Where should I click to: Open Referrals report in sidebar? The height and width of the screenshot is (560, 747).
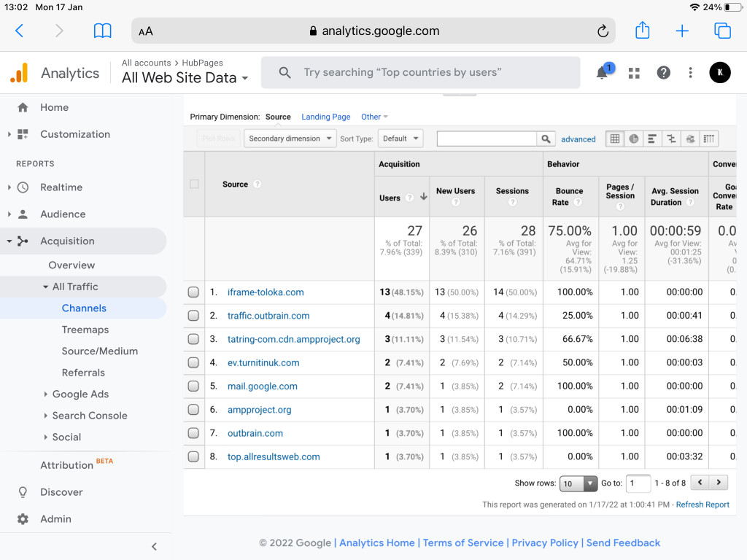pyautogui.click(x=83, y=373)
